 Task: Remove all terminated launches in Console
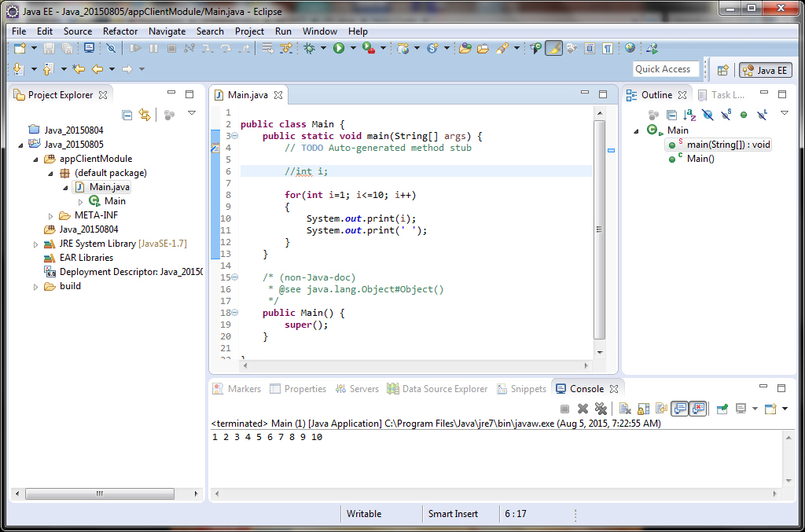[601, 408]
